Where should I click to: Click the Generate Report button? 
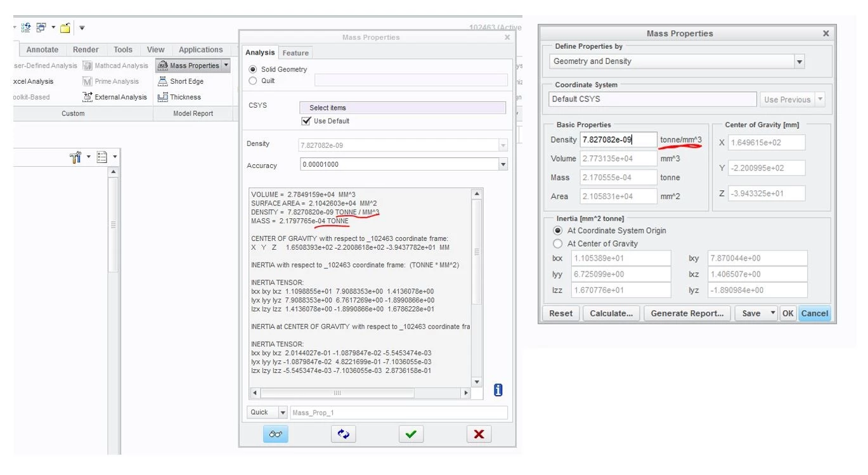(x=687, y=313)
